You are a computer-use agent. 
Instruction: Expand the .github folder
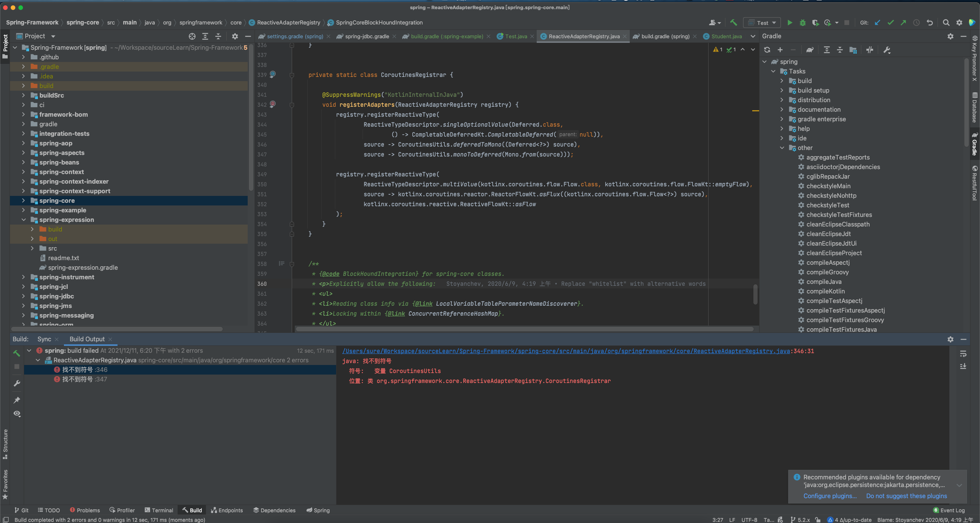click(x=24, y=57)
